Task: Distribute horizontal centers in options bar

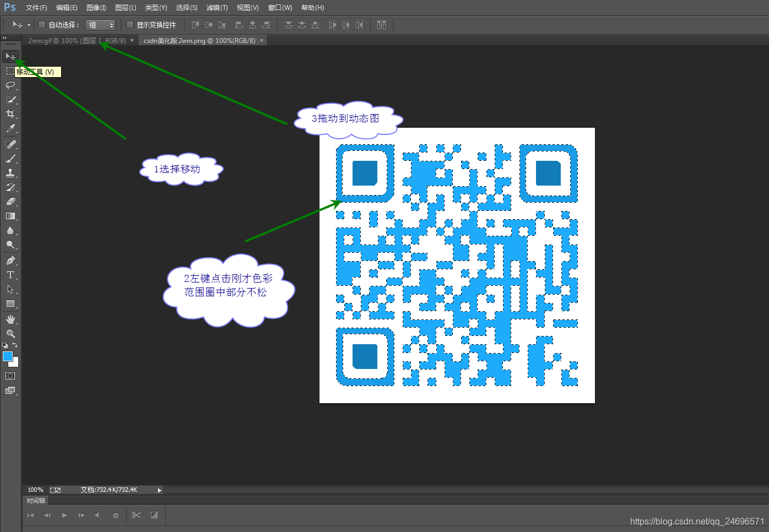Action: tap(345, 25)
